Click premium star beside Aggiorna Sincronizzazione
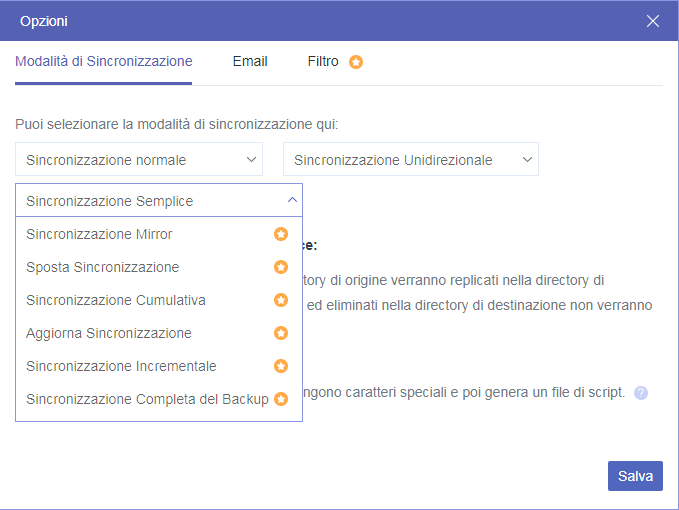679x510 pixels. (x=281, y=333)
